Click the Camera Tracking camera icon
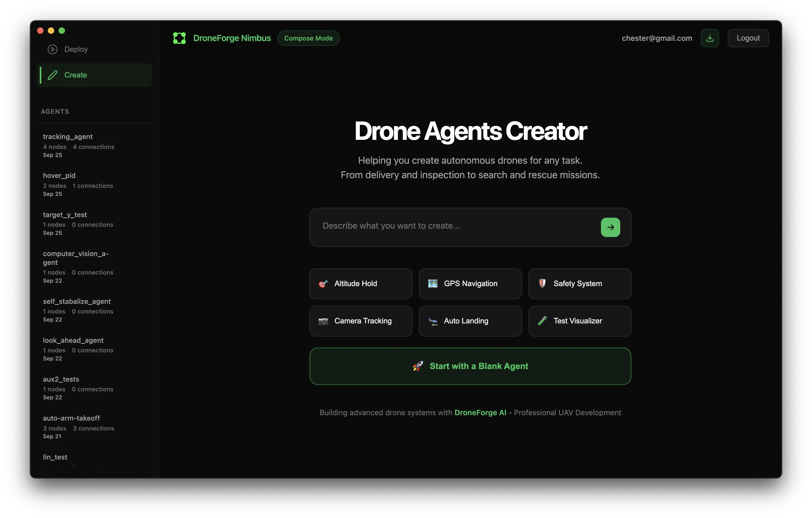Image resolution: width=812 pixels, height=518 pixels. pyautogui.click(x=323, y=321)
